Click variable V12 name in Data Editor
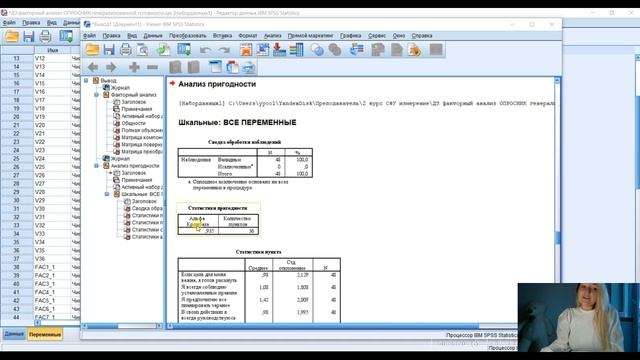 (40, 58)
